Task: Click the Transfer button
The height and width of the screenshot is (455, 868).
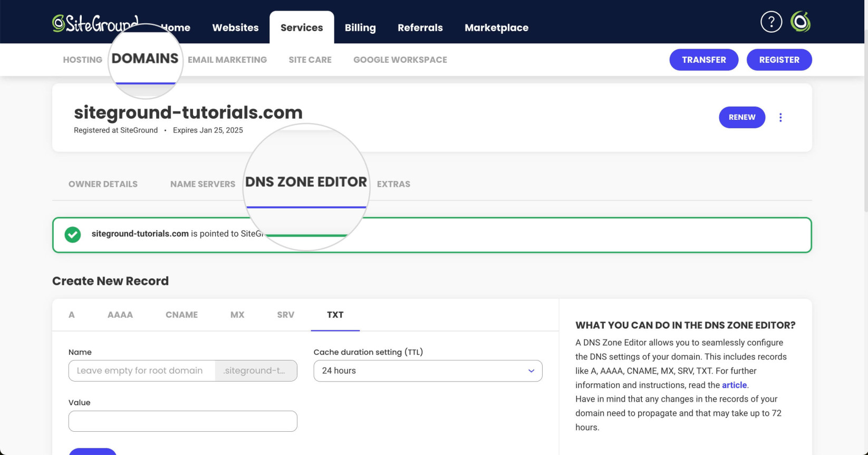Action: 704,60
